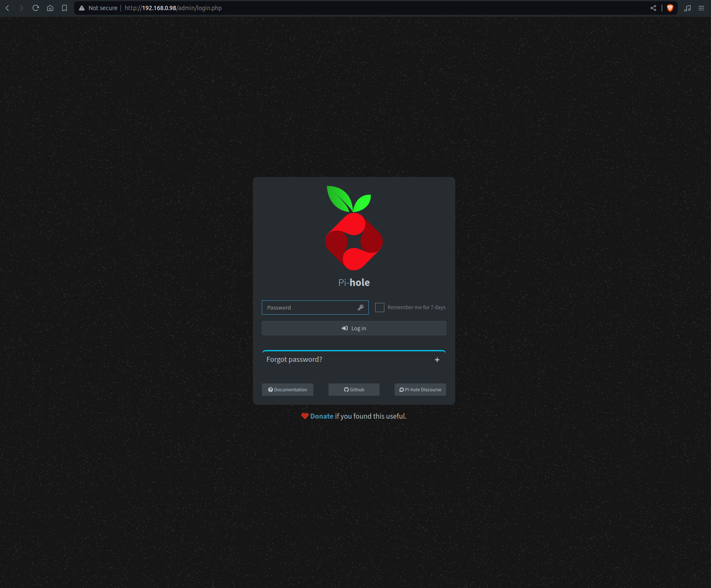Click the plus to reveal password help
Viewport: 711px width, 588px height.
(437, 359)
